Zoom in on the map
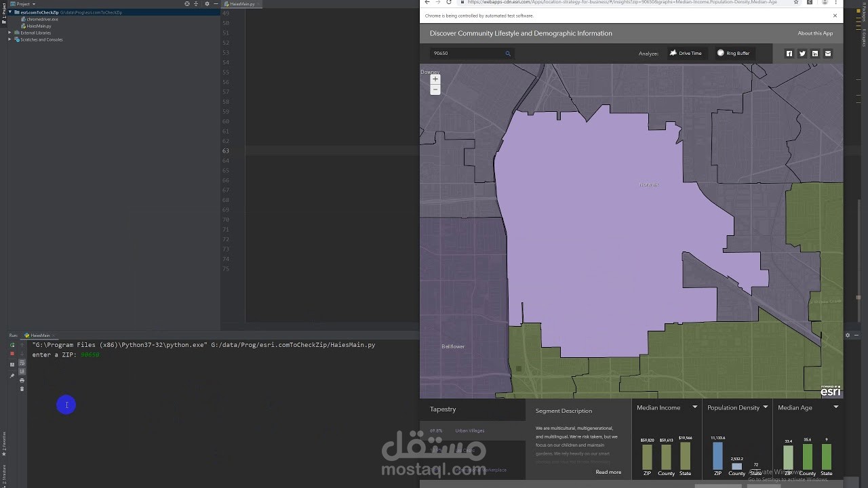Screen dimensions: 868x488 click(x=435, y=79)
